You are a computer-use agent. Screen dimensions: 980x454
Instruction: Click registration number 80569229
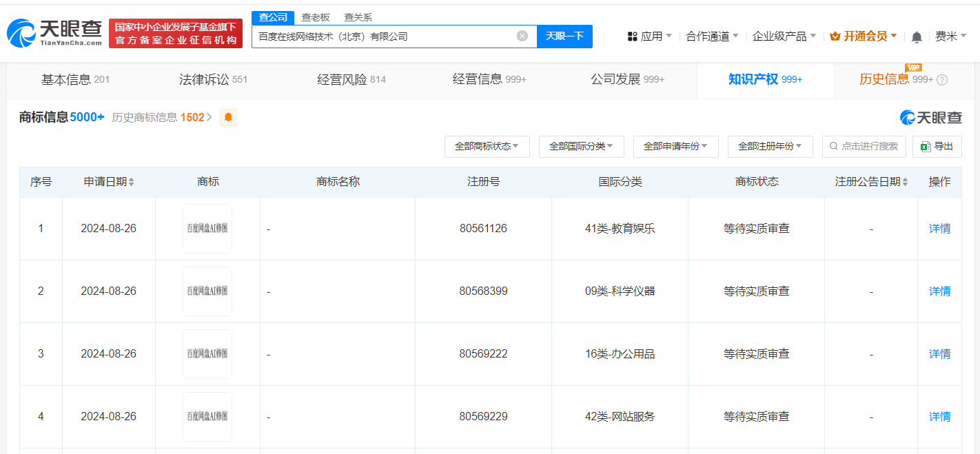coord(483,417)
